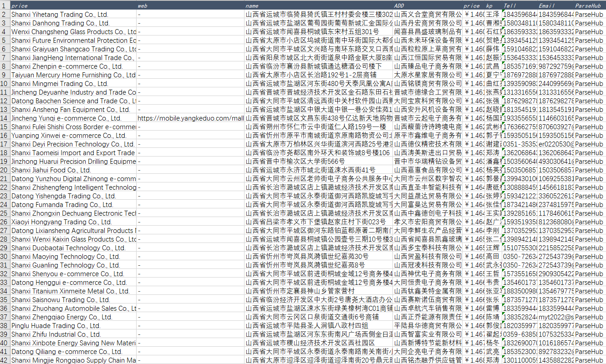The width and height of the screenshot is (606, 364).
Task: Select the 太原水星家居有限公司 cell
Action: tap(428, 75)
